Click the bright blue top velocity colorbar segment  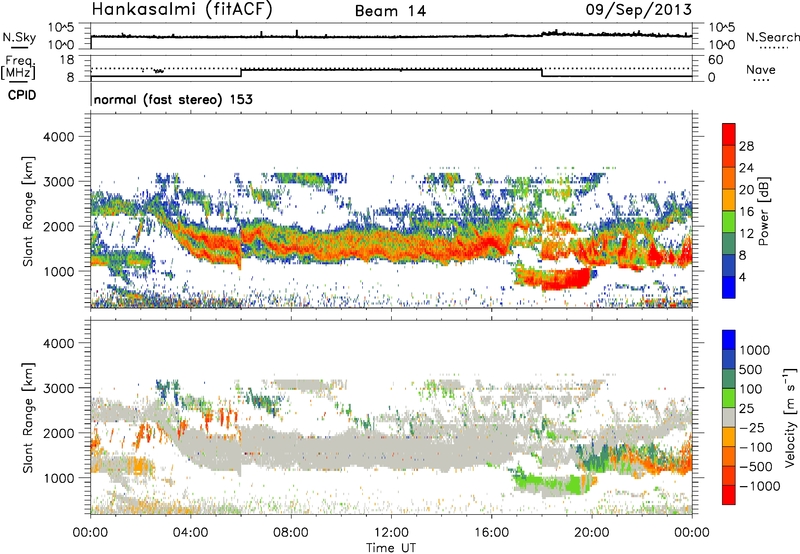pyautogui.click(x=729, y=340)
